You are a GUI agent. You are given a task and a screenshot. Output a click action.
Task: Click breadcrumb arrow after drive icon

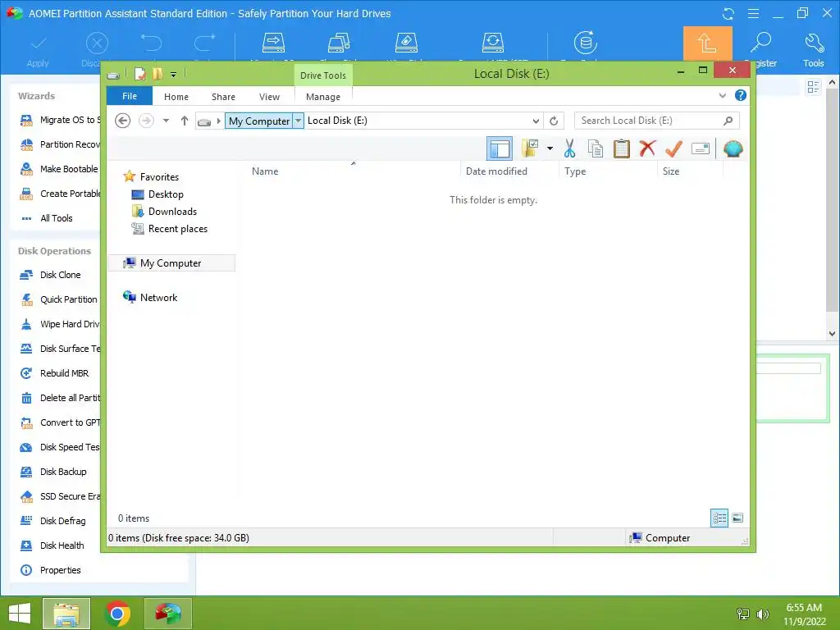(x=218, y=121)
